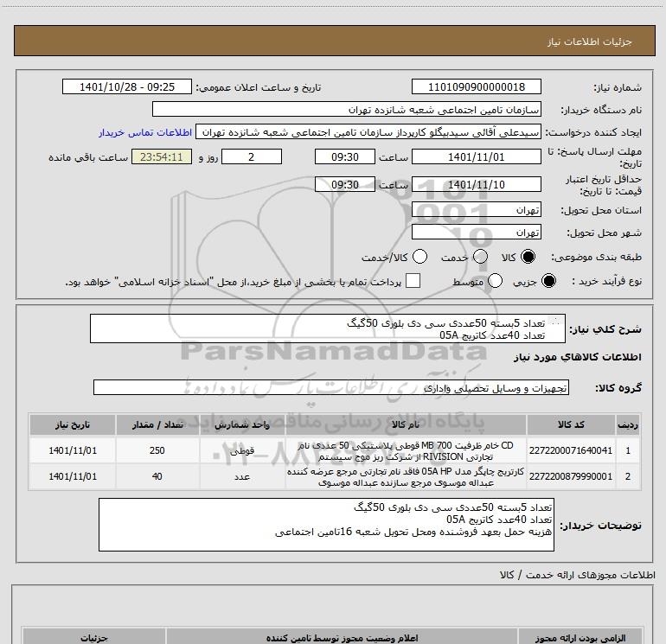The height and width of the screenshot is (644, 666).
Task: Click the quantity cell 40
Action: [157, 476]
